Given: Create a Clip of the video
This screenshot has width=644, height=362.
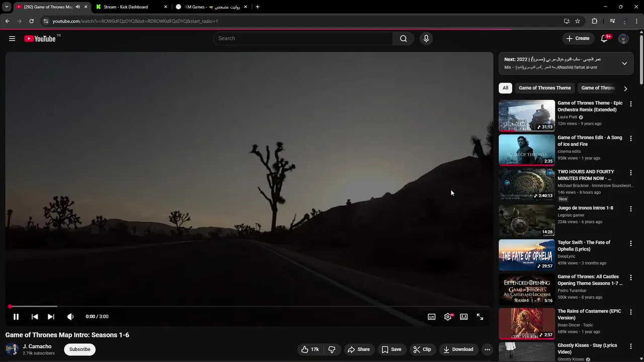Looking at the screenshot, I should click(422, 349).
